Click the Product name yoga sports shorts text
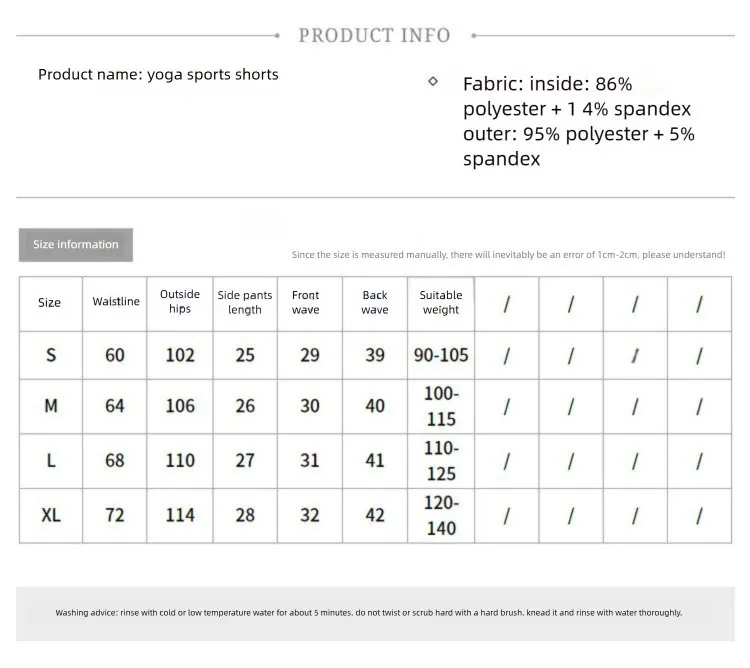The height and width of the screenshot is (668, 750). [x=158, y=75]
